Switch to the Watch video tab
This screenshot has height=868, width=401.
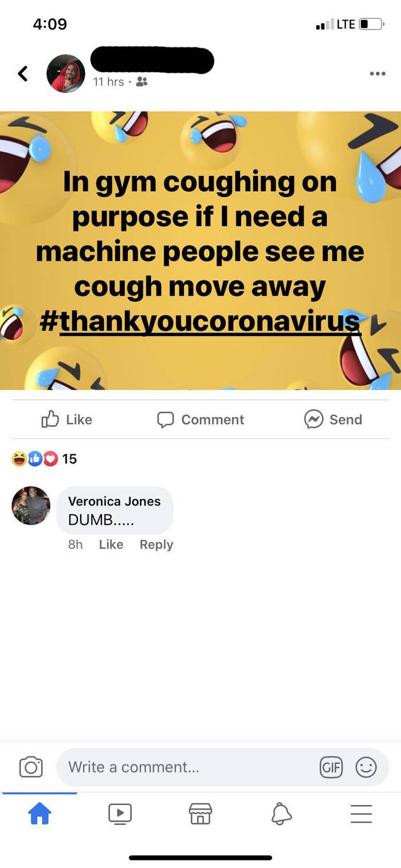click(x=120, y=813)
